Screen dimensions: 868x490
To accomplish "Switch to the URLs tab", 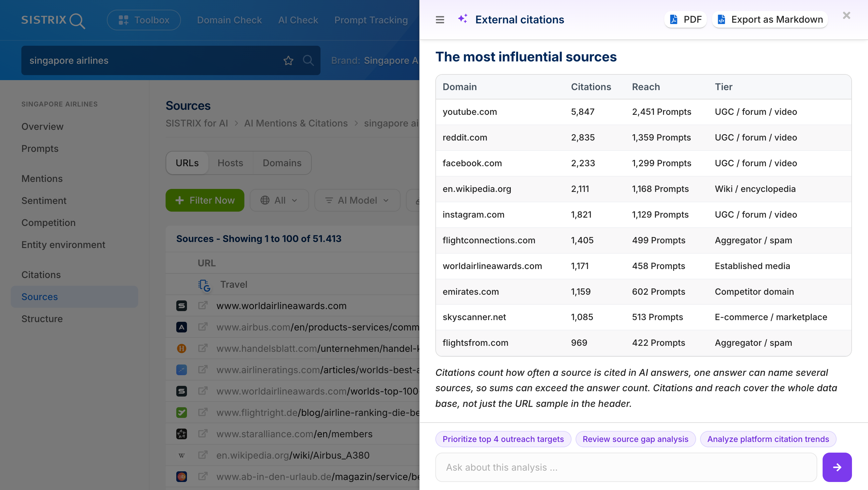I will click(x=187, y=163).
